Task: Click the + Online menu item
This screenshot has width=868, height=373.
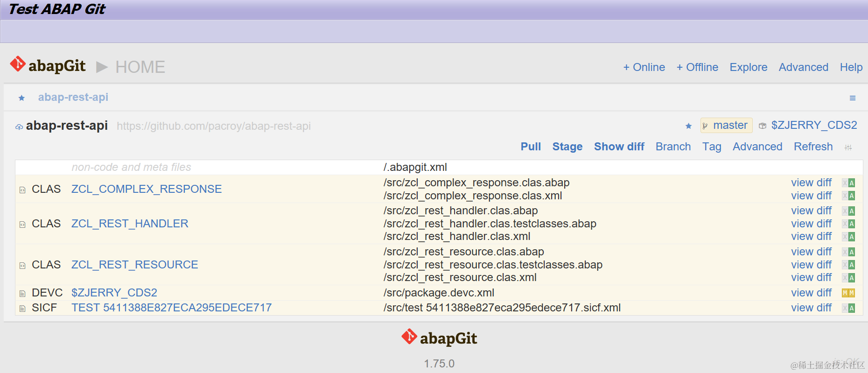Action: pyautogui.click(x=644, y=67)
